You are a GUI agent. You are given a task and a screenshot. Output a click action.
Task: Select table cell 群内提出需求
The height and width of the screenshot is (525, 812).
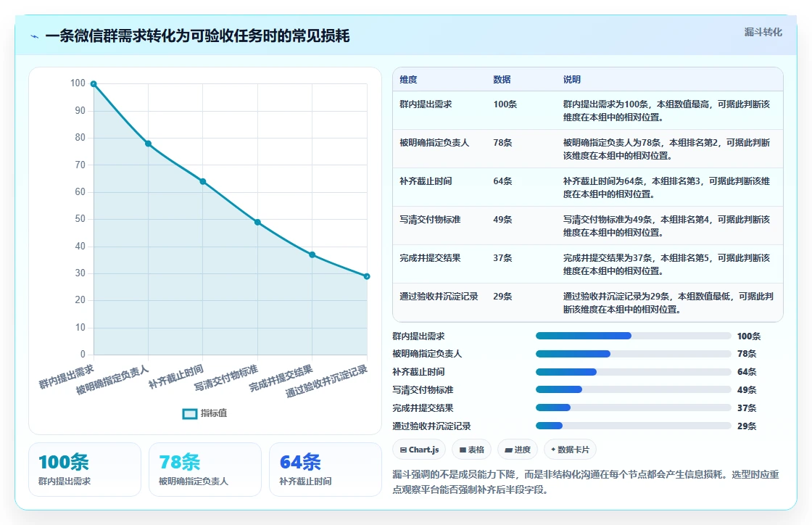pyautogui.click(x=426, y=104)
